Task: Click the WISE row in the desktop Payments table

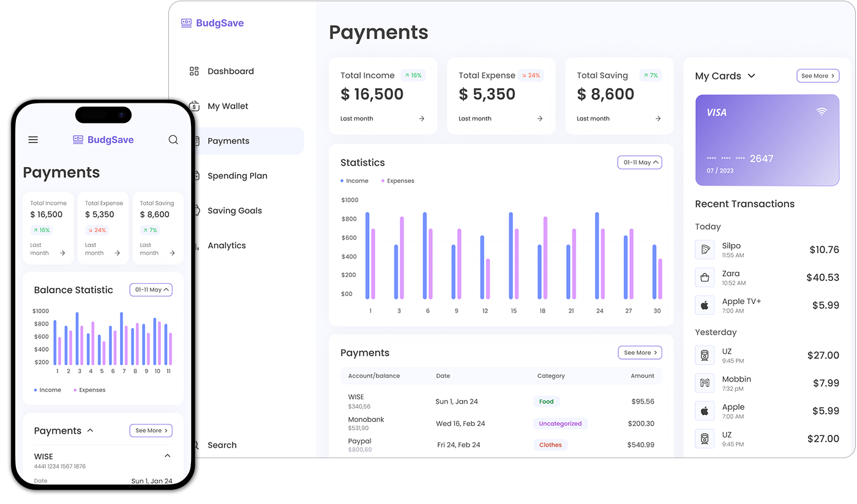Action: click(x=501, y=402)
